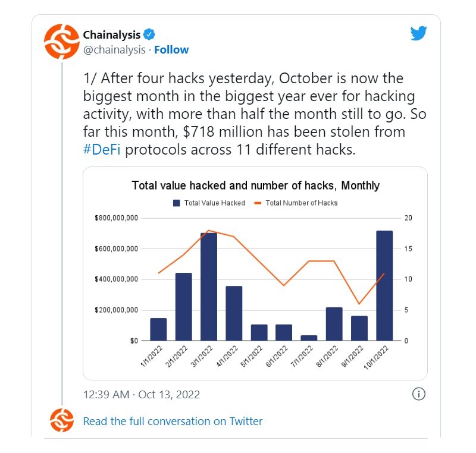This screenshot has width=476, height=453.
Task: Click the orange Total Number of Hacks legend marker
Action: [258, 203]
